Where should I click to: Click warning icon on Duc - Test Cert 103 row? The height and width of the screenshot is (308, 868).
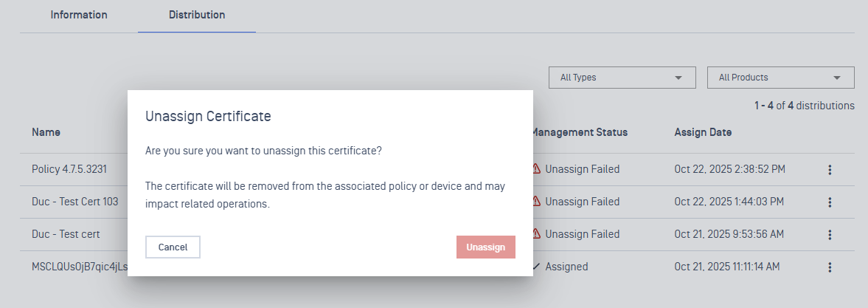[x=537, y=202]
